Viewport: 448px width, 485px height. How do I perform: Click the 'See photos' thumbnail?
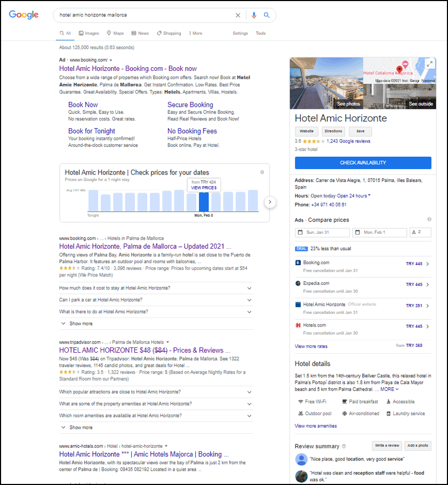(x=349, y=104)
